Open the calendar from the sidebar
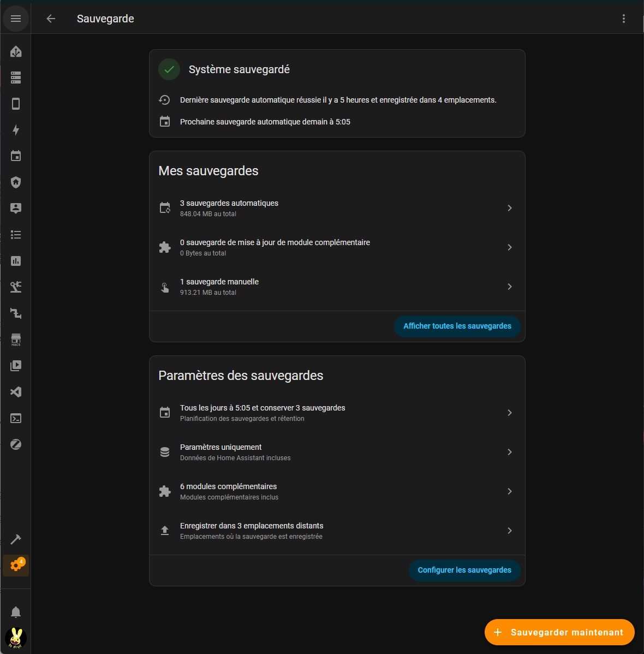This screenshot has width=644, height=654. coord(15,156)
